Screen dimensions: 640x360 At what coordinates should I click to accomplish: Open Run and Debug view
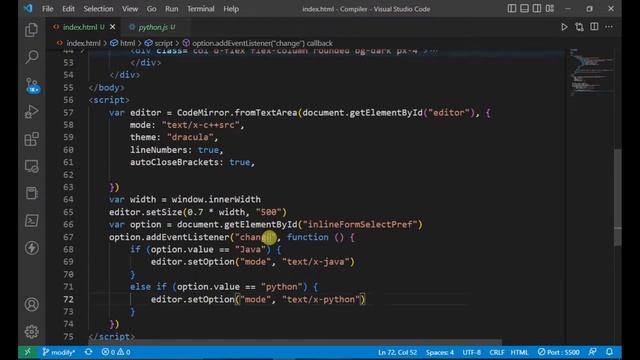31,111
